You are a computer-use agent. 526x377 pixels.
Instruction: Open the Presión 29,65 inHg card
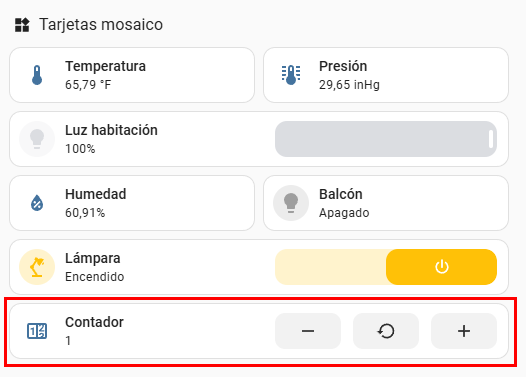[386, 75]
